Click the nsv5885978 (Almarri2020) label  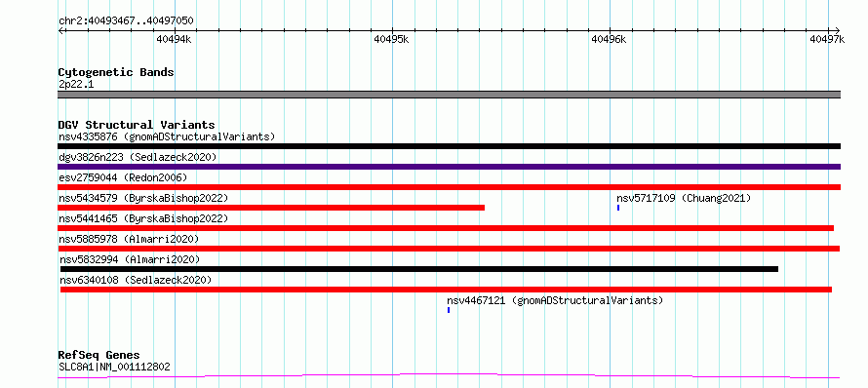pyautogui.click(x=129, y=239)
